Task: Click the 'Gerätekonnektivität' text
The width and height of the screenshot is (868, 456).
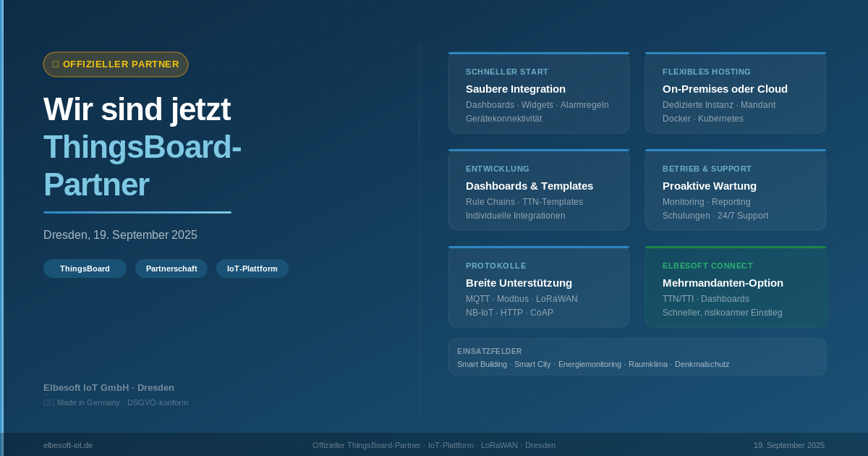Action: point(503,119)
